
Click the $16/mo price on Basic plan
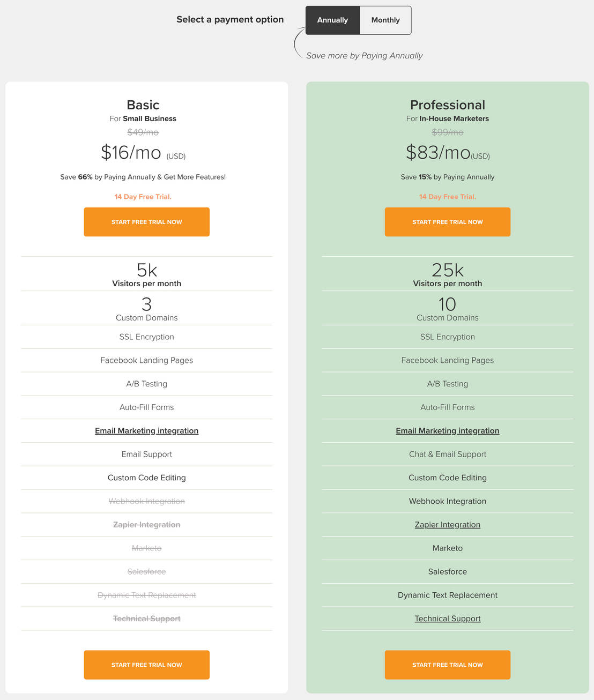tap(131, 153)
